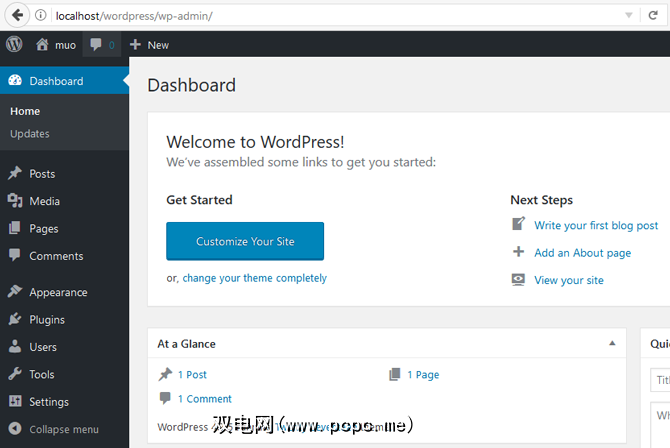Click the Plugins plug icon
The width and height of the screenshot is (670, 448).
point(14,320)
